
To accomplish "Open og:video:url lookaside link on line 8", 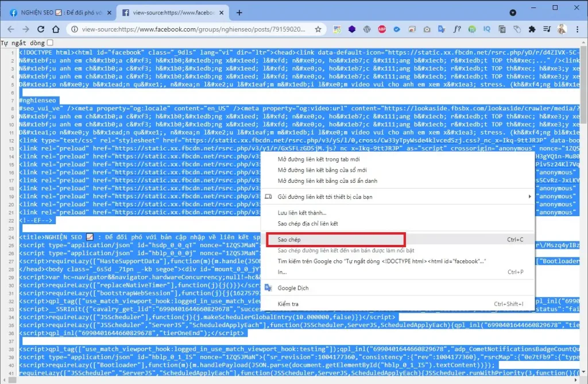I will click(x=482, y=109).
